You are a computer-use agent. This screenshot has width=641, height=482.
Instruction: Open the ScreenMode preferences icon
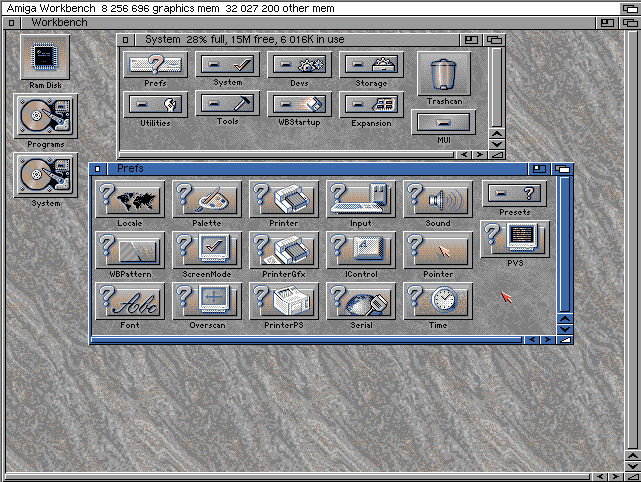pos(206,250)
